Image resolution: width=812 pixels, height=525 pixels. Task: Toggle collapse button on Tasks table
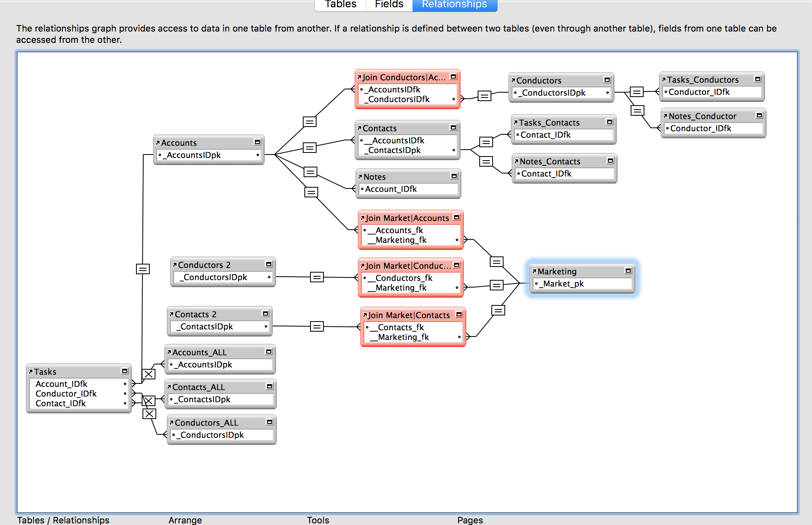(125, 371)
